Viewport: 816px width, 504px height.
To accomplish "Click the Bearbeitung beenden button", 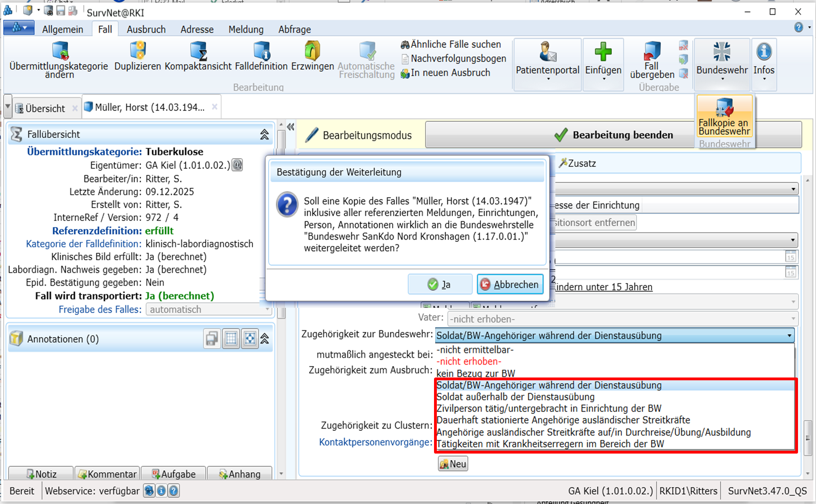I will pos(613,135).
